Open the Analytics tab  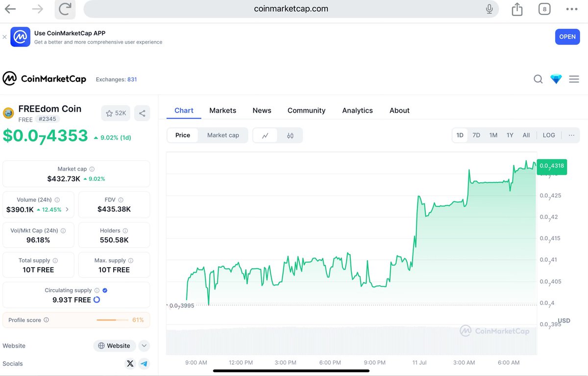coord(358,111)
